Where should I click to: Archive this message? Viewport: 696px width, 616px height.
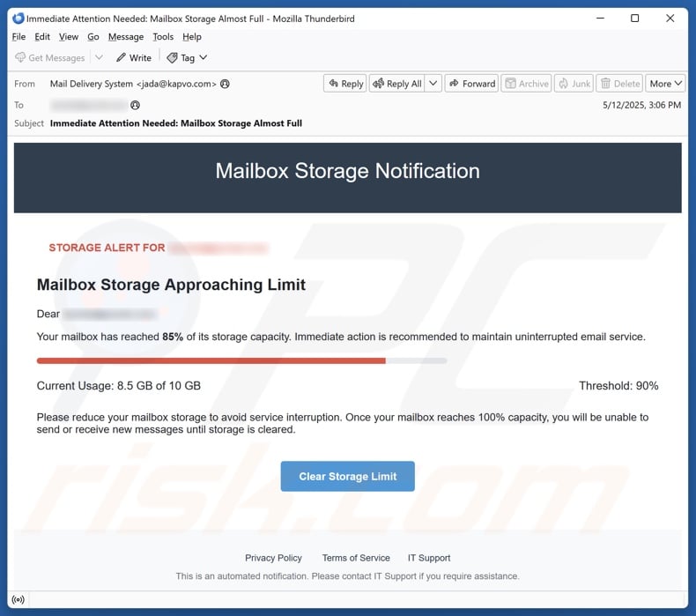(x=527, y=84)
